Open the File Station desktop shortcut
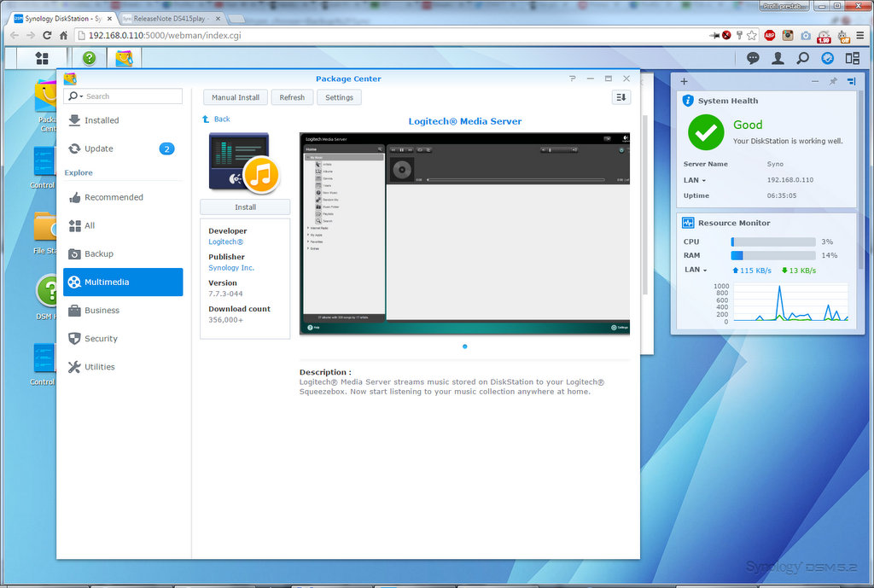Screen dimensions: 874x588 [x=44, y=233]
